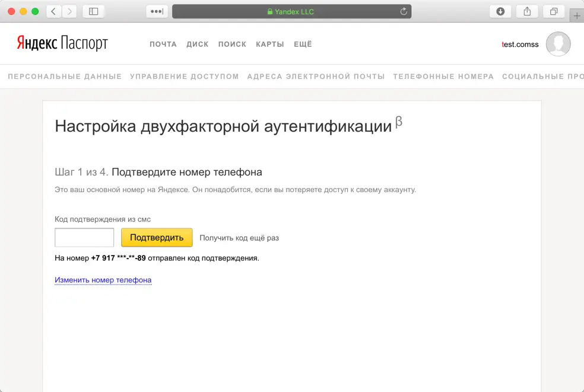Open the test.comss account menu
The image size is (584, 392).
[x=520, y=44]
